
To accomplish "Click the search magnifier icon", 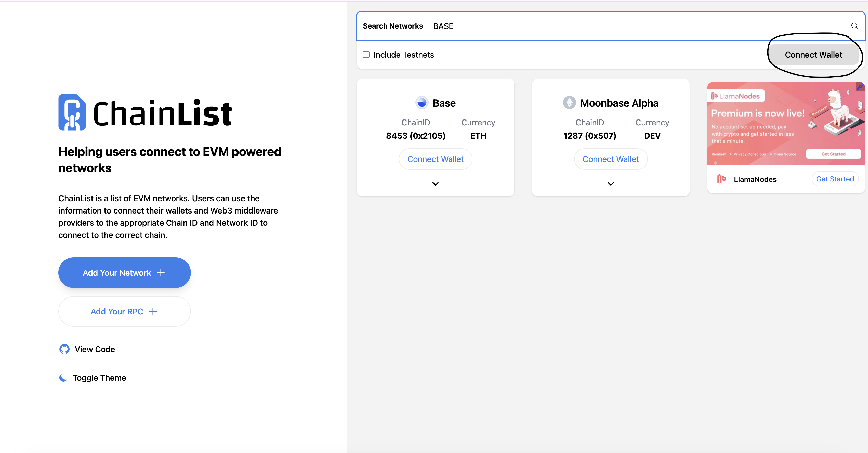I will 854,26.
